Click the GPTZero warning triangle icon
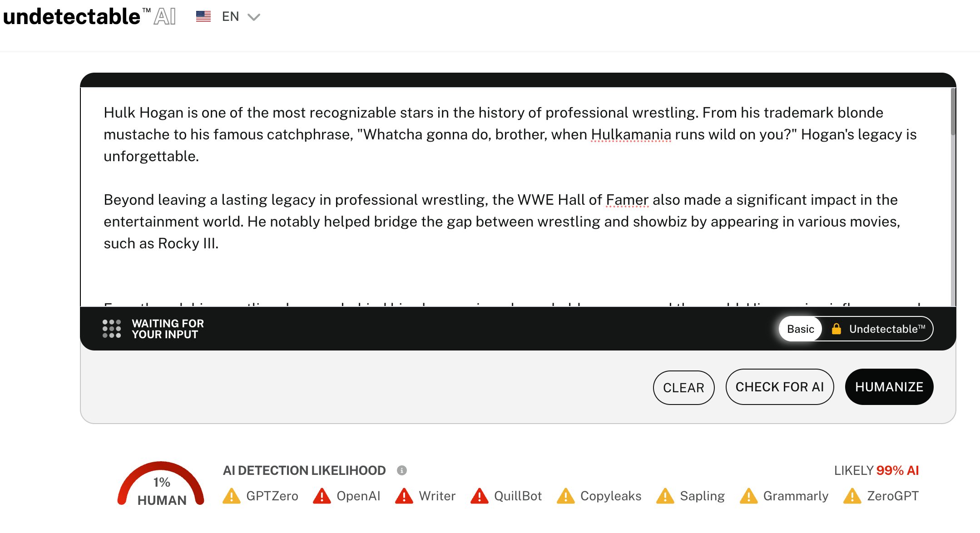The height and width of the screenshot is (533, 980). [x=232, y=496]
